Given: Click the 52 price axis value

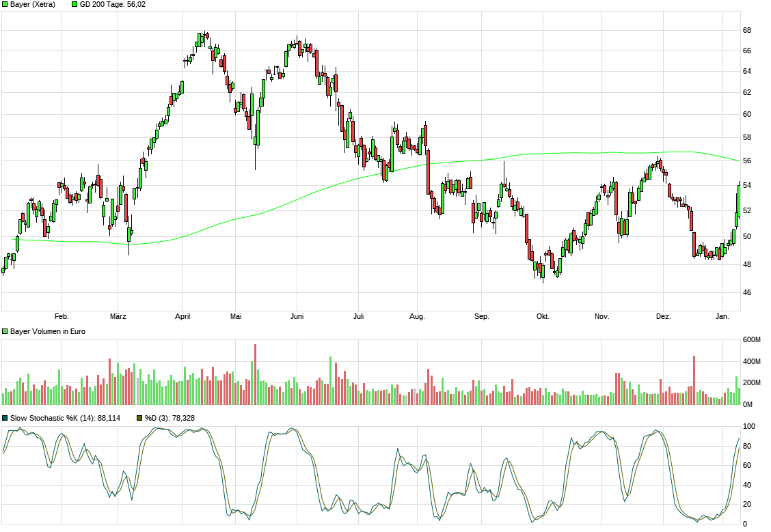Looking at the screenshot, I should [x=747, y=211].
